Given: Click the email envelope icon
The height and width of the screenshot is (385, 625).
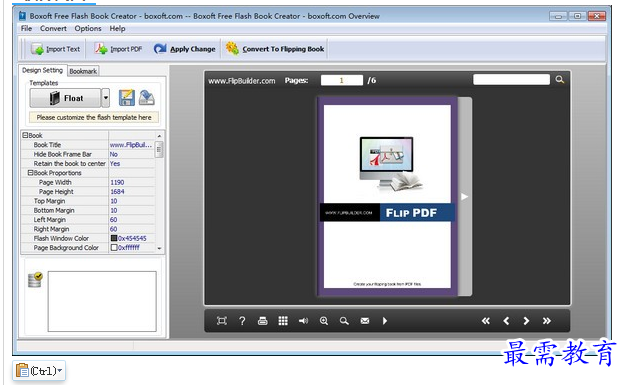Looking at the screenshot, I should (x=365, y=321).
